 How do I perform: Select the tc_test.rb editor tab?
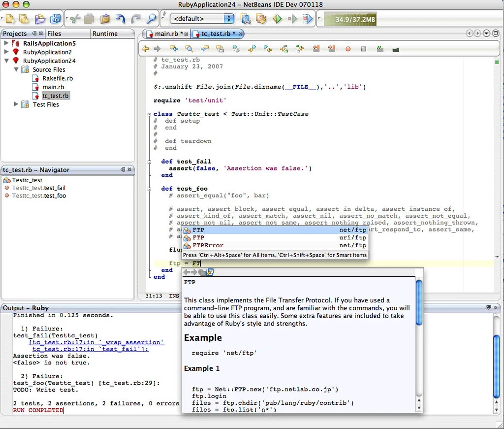click(x=217, y=33)
